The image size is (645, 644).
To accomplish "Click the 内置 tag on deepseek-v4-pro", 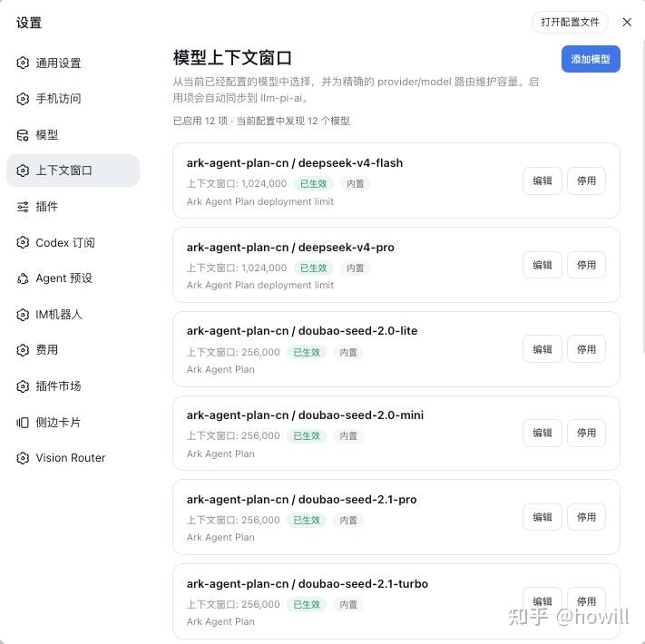I will pyautogui.click(x=355, y=268).
